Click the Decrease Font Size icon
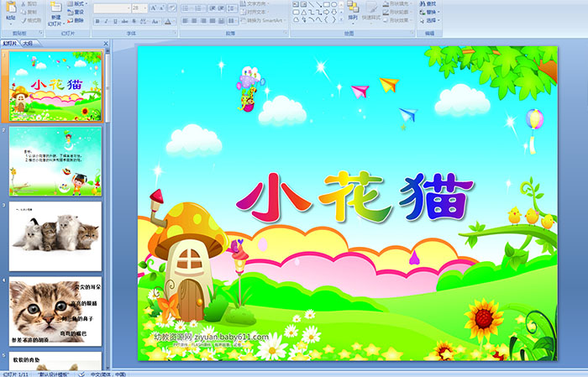Image resolution: width=588 pixels, height=377 pixels. [162, 8]
